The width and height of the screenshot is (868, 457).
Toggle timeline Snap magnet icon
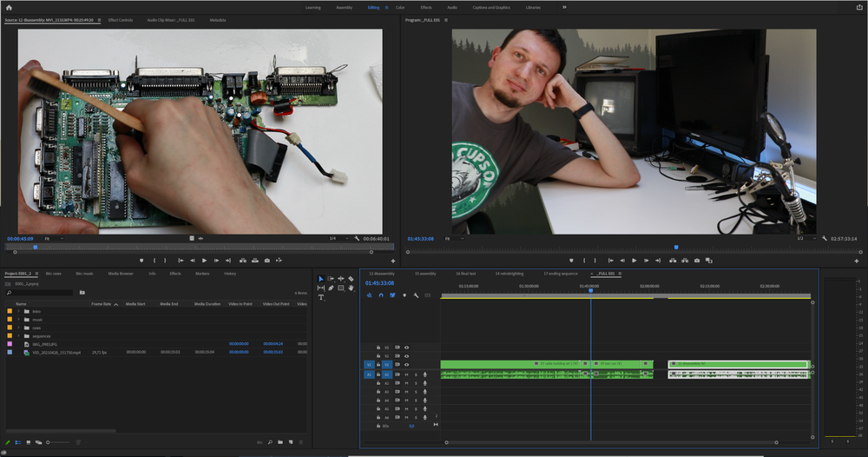click(381, 295)
